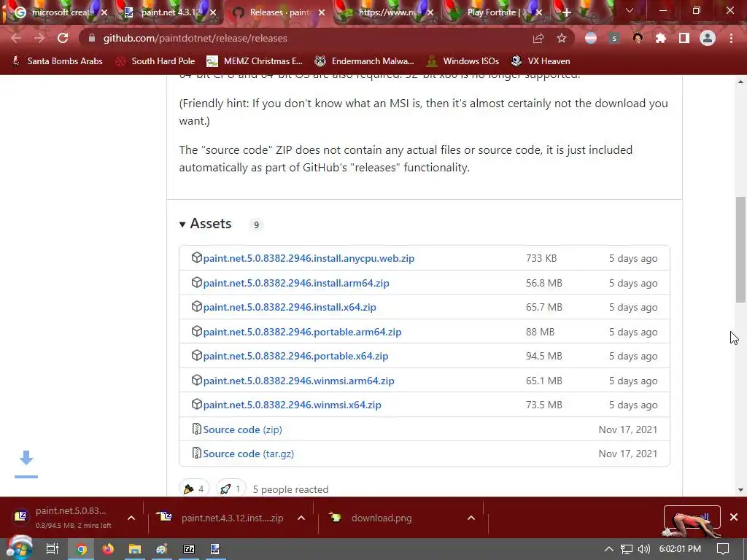The height and width of the screenshot is (560, 747).
Task: Open the clock showing 6:02:01 PM
Action: [x=680, y=549]
